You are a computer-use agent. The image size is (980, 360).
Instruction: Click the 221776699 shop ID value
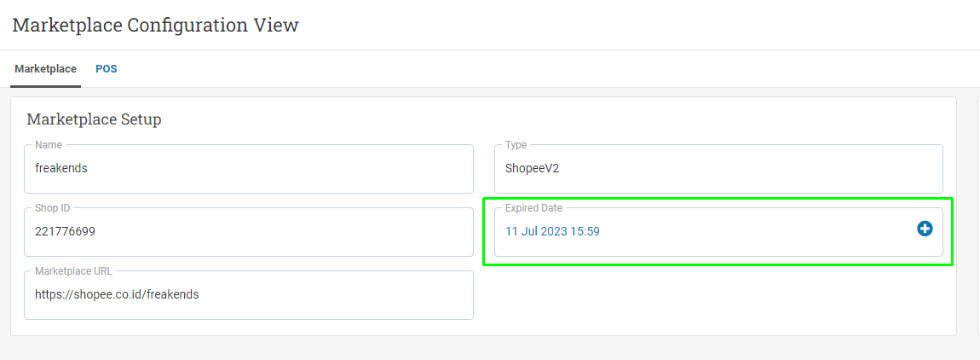65,231
